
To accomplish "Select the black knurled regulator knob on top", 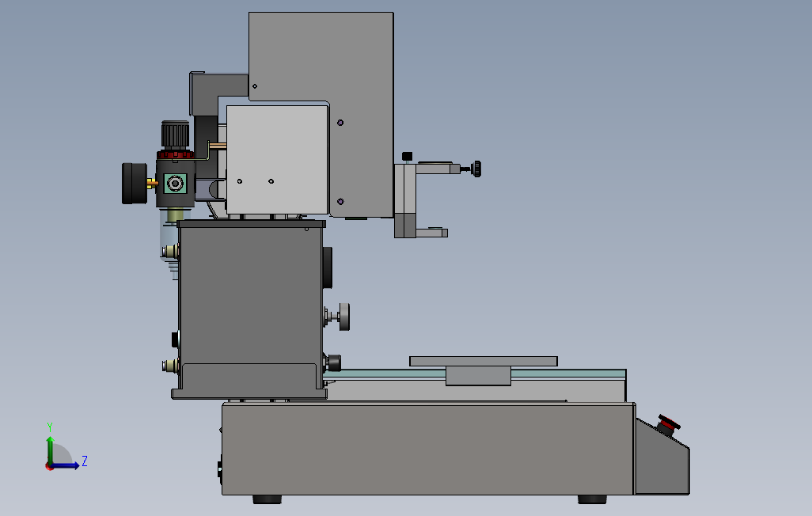I will (175, 135).
